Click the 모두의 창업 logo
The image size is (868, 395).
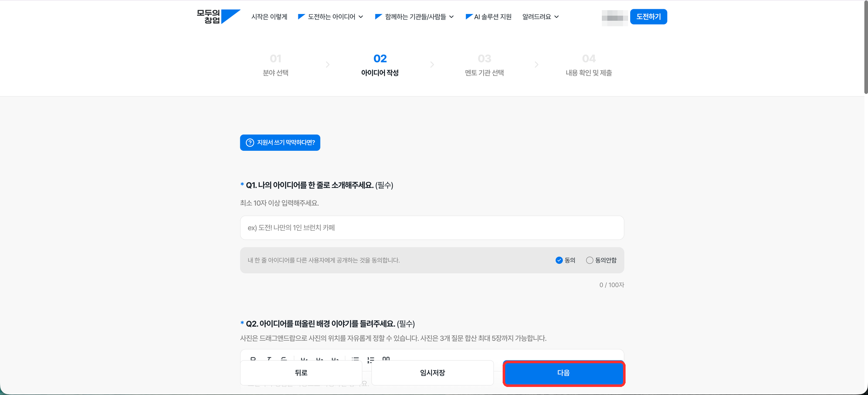tap(218, 17)
